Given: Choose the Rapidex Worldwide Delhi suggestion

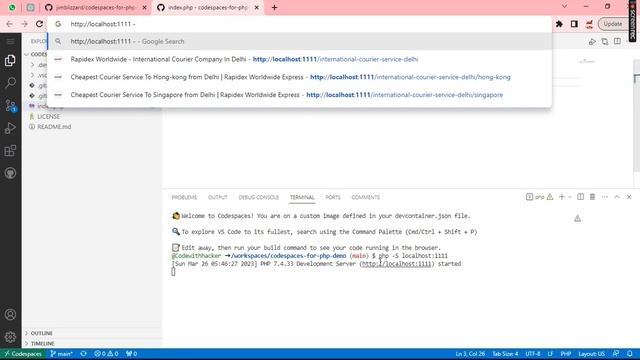Looking at the screenshot, I should click(x=299, y=59).
